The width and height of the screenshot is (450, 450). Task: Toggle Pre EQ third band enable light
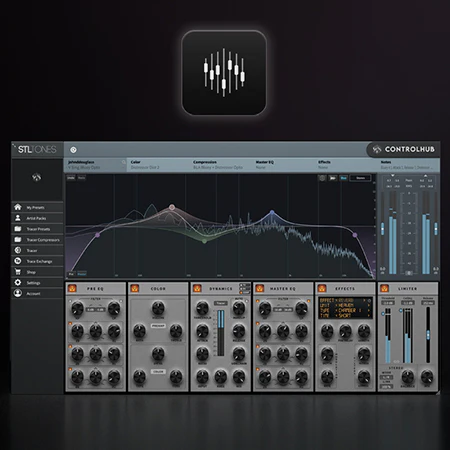point(70,369)
